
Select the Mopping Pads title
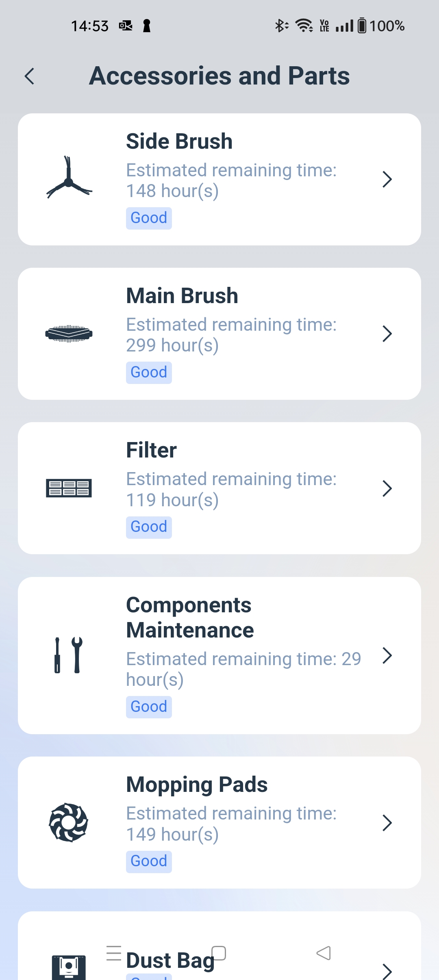coord(197,785)
